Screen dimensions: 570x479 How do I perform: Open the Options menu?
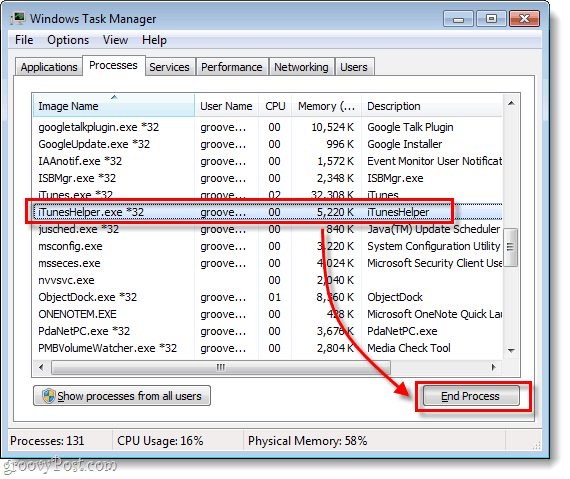coord(68,40)
